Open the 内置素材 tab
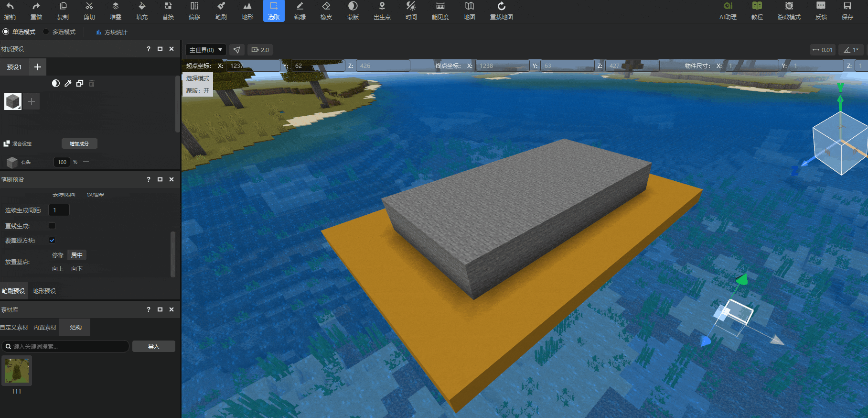Image resolution: width=868 pixels, height=418 pixels. (x=45, y=328)
